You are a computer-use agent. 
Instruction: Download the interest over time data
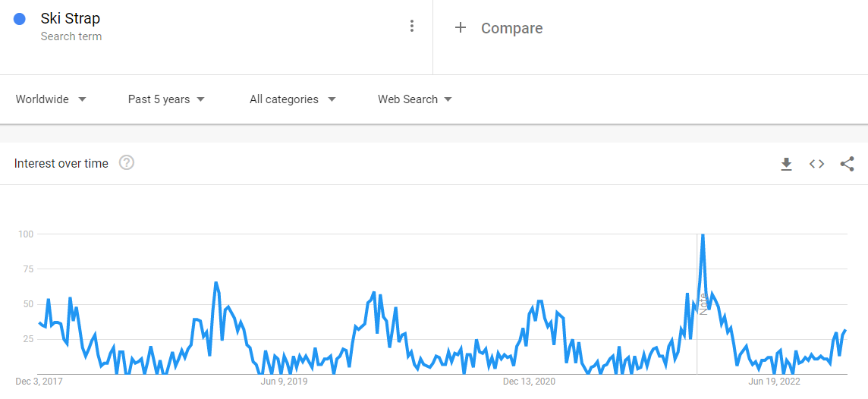787,164
